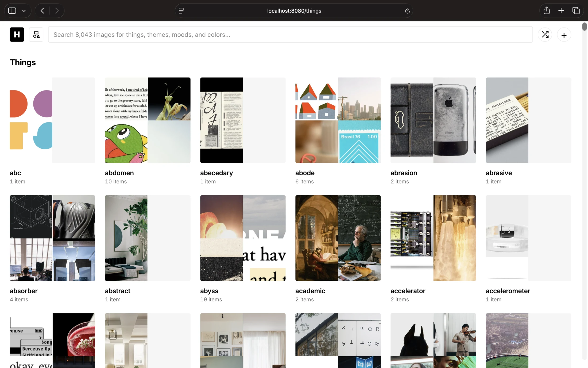The image size is (588, 368).
Task: Click the abecedary title link
Action: point(216,173)
